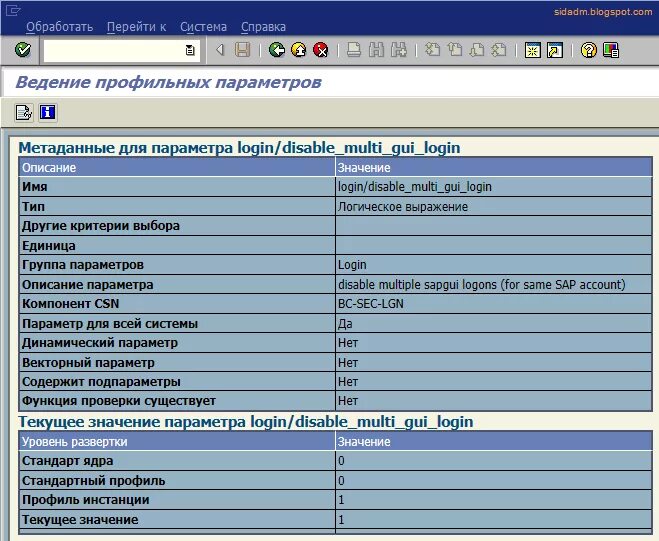Click the red Cancel icon
Image resolution: width=659 pixels, height=541 pixels.
pyautogui.click(x=321, y=50)
